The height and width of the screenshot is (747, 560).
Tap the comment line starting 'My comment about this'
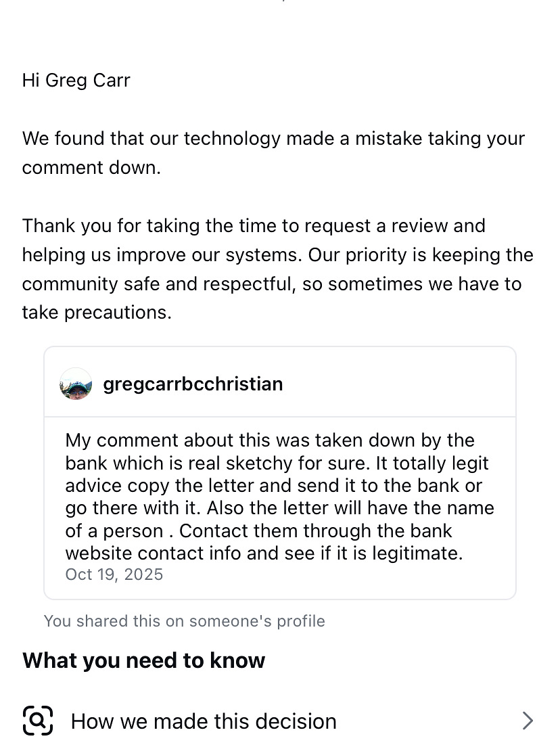click(x=270, y=440)
